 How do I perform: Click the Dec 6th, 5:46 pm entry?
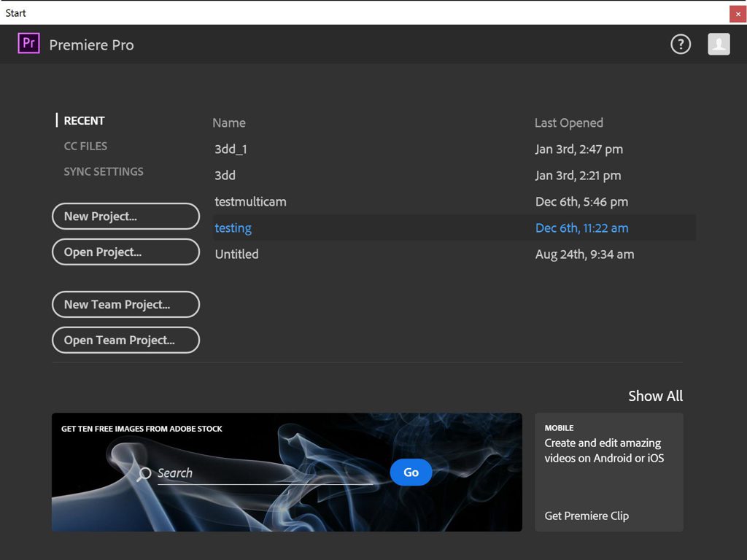pyautogui.click(x=581, y=201)
